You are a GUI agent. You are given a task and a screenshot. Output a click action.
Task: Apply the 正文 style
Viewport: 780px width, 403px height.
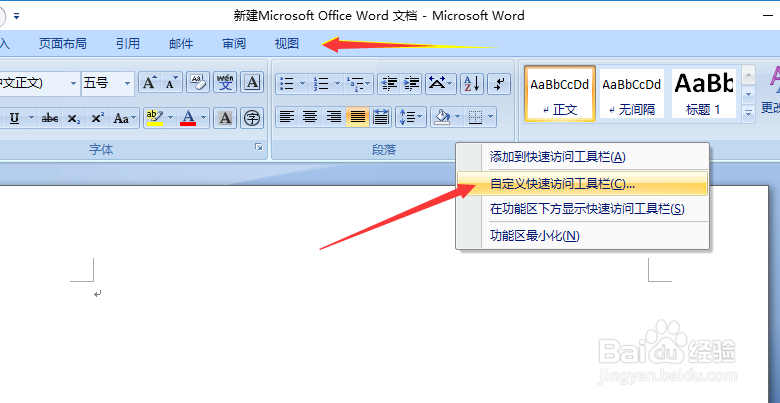560,94
